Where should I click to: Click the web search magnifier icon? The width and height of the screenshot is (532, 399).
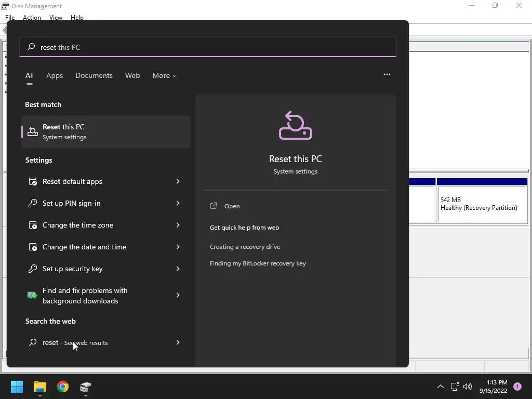pos(33,342)
